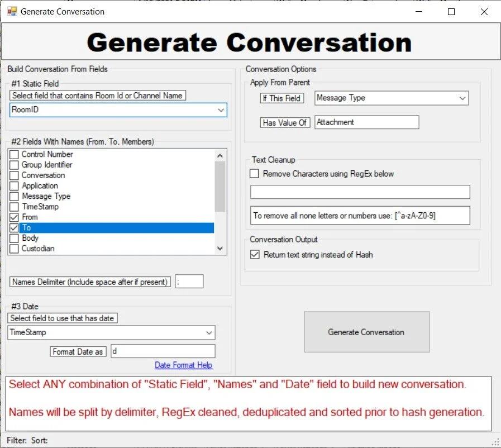The height and width of the screenshot is (448, 501).
Task: Check the Conversation field
Action: tap(13, 175)
